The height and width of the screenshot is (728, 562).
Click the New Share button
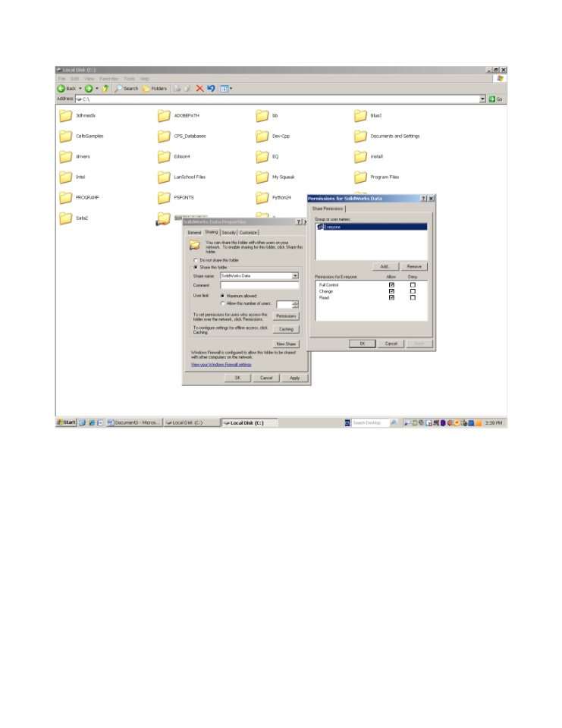coord(286,344)
